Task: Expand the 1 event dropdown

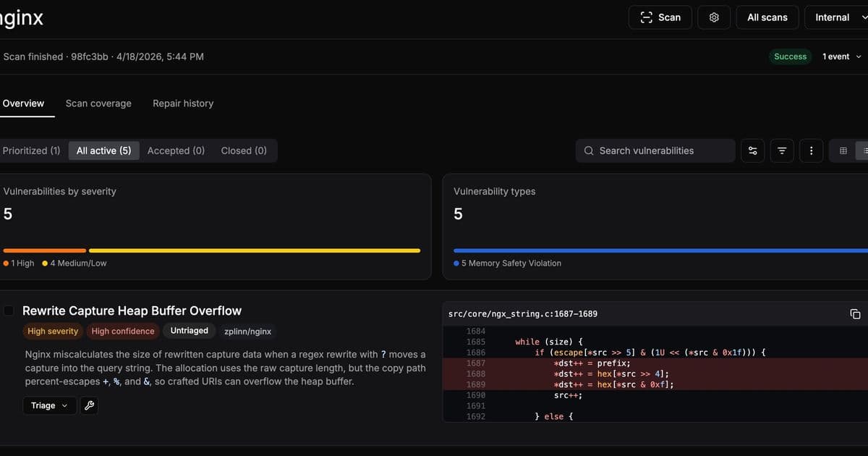Action: pyautogui.click(x=842, y=56)
